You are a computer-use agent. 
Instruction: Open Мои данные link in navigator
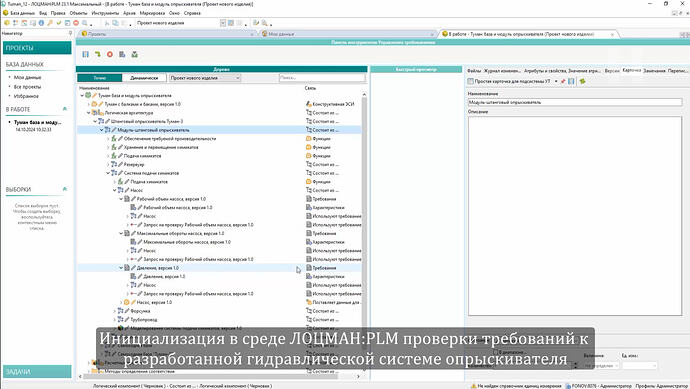pyautogui.click(x=27, y=77)
